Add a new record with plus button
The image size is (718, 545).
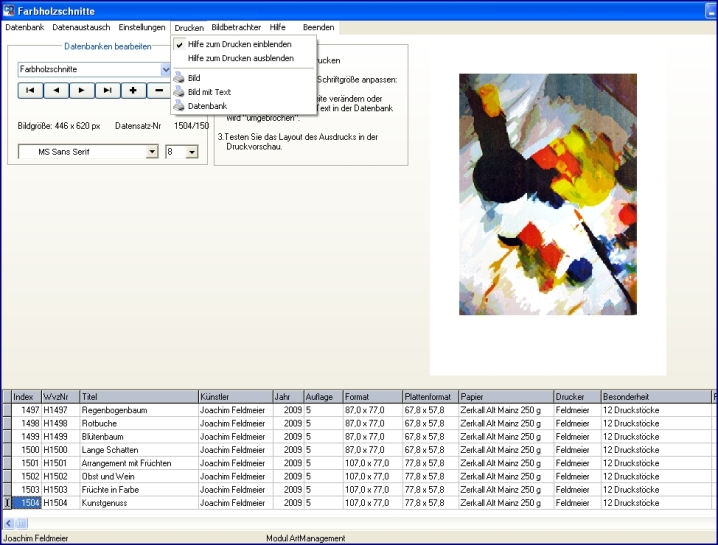click(x=134, y=91)
